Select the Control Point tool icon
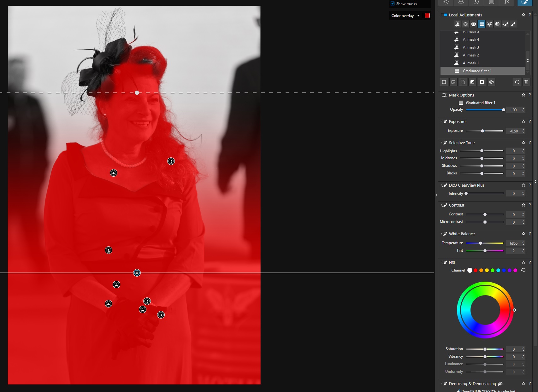Image resolution: width=538 pixels, height=392 pixels. pyautogui.click(x=465, y=24)
